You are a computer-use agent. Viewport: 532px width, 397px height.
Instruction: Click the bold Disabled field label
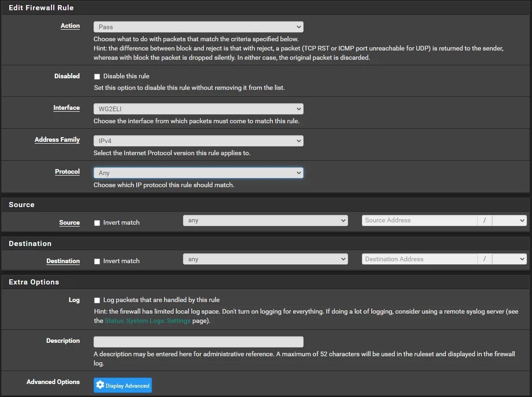click(67, 76)
